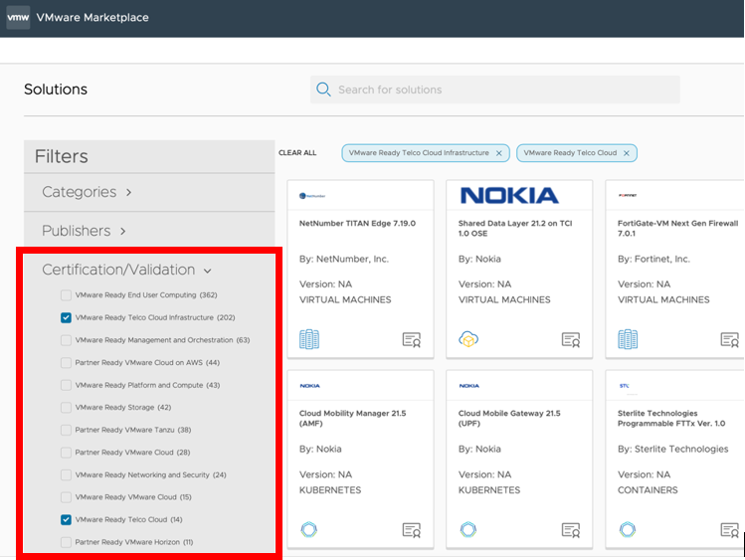
Task: Check the Partner Ready VMware Tanzu filter
Action: (66, 430)
